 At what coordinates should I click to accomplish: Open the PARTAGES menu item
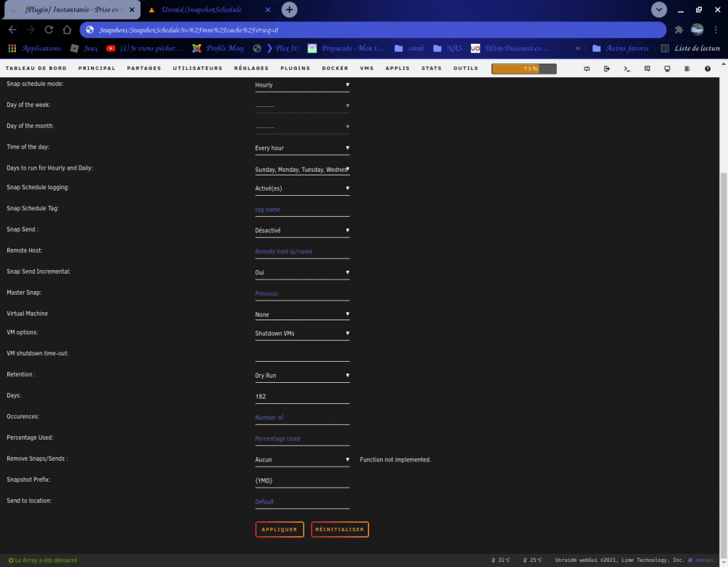[x=144, y=68]
